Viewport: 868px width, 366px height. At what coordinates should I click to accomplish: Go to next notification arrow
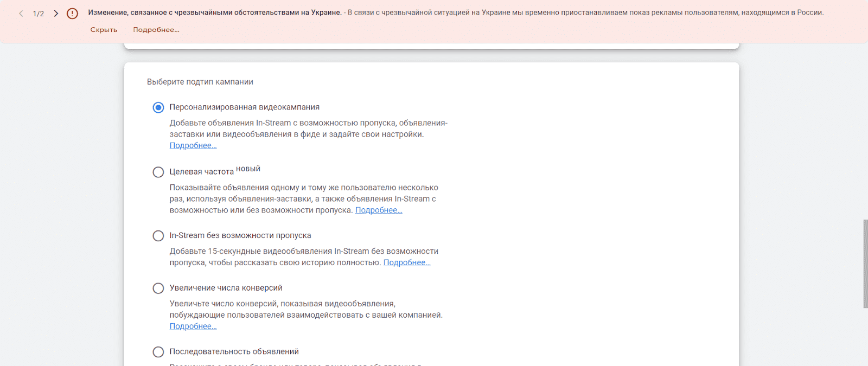click(56, 13)
